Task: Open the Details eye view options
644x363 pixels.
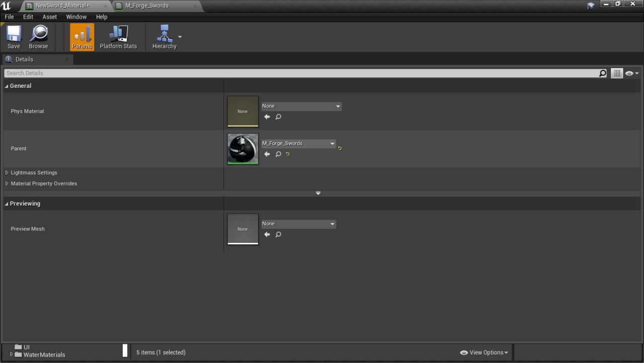Action: 632,73
